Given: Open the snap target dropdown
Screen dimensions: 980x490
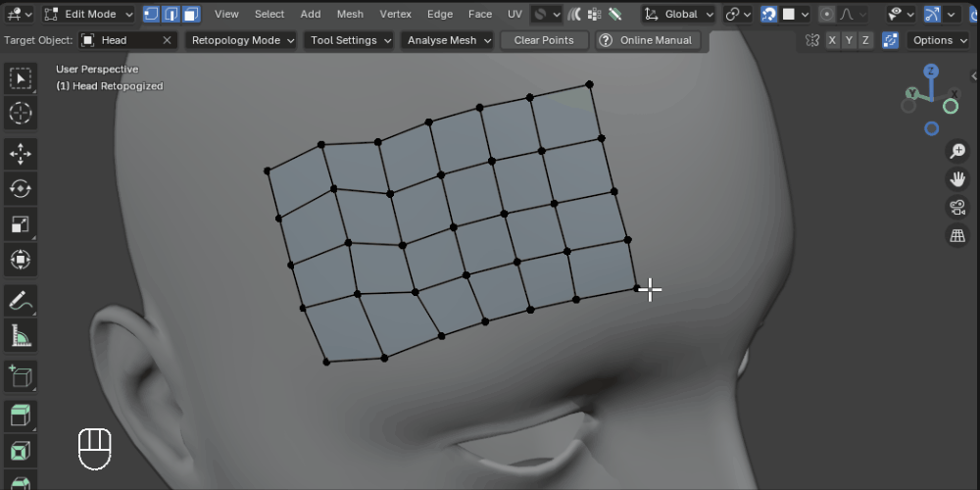Looking at the screenshot, I should pos(795,14).
